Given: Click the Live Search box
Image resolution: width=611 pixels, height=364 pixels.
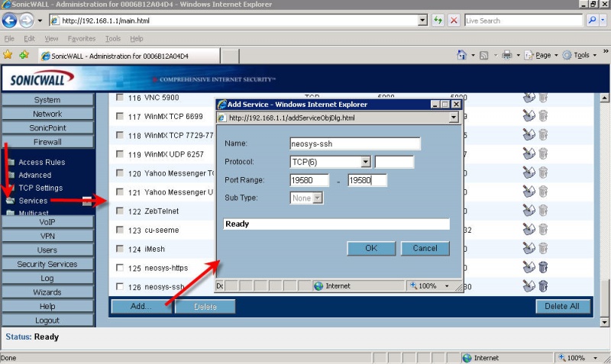Looking at the screenshot, I should (x=523, y=21).
